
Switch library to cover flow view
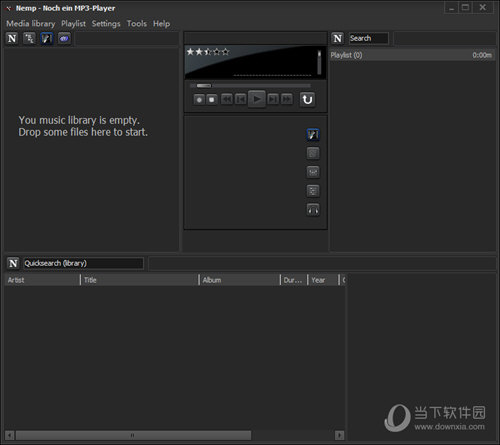tap(47, 39)
